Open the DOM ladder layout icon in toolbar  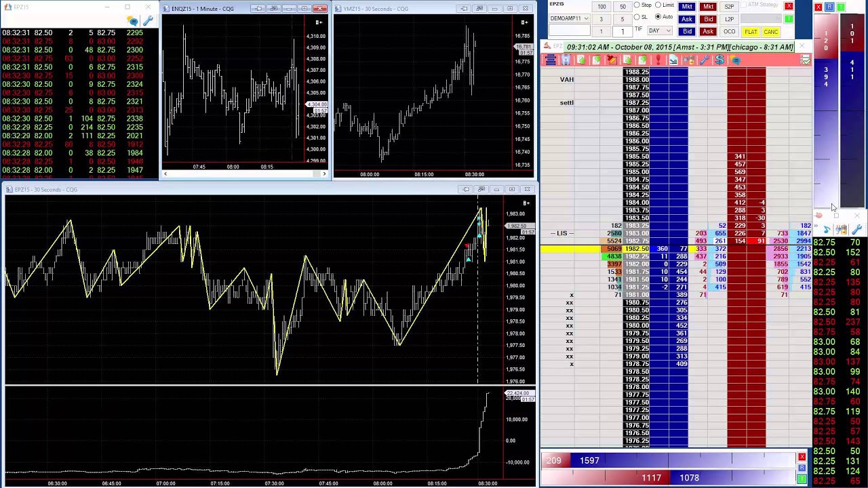tap(551, 60)
